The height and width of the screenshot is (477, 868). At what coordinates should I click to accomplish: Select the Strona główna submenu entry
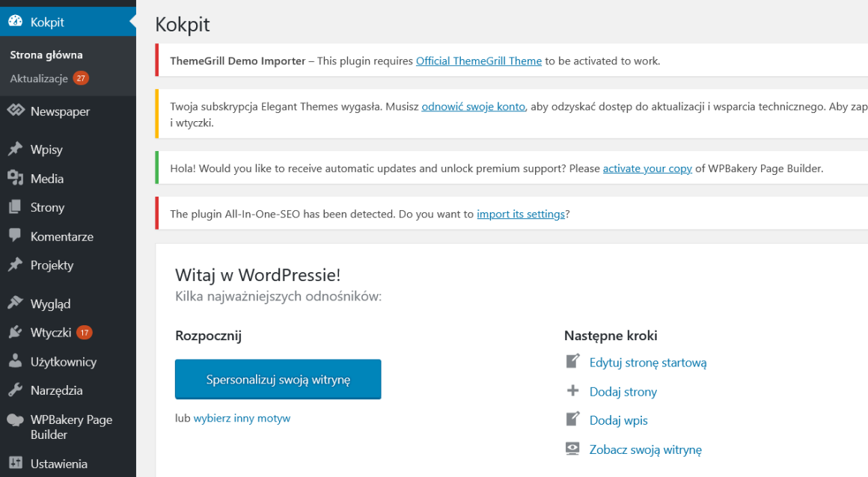click(46, 54)
